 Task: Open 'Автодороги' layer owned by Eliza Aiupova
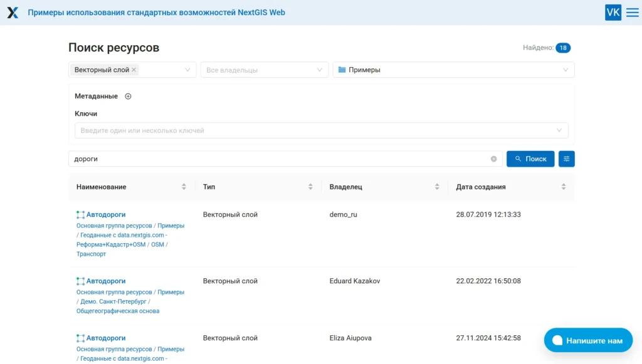pyautogui.click(x=105, y=338)
